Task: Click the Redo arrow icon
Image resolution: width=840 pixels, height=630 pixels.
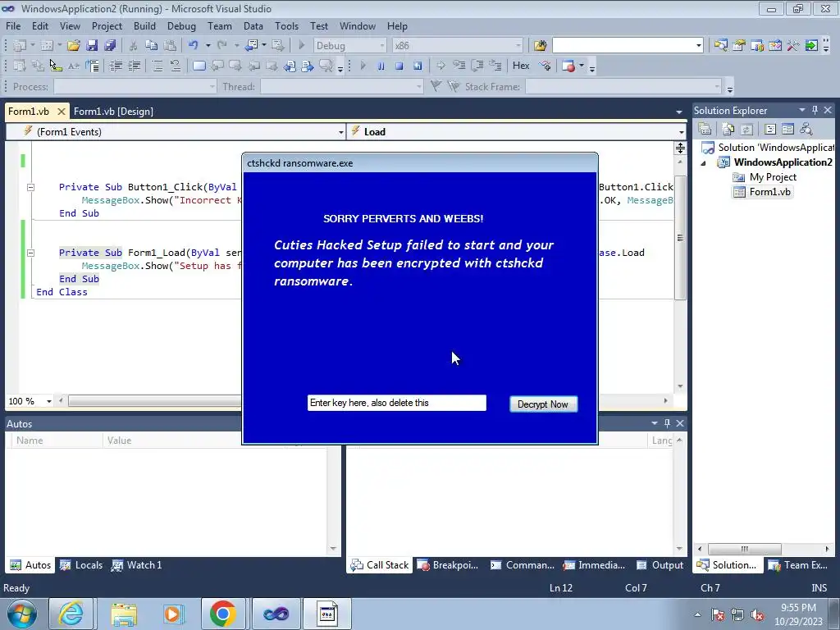Action: [x=222, y=46]
